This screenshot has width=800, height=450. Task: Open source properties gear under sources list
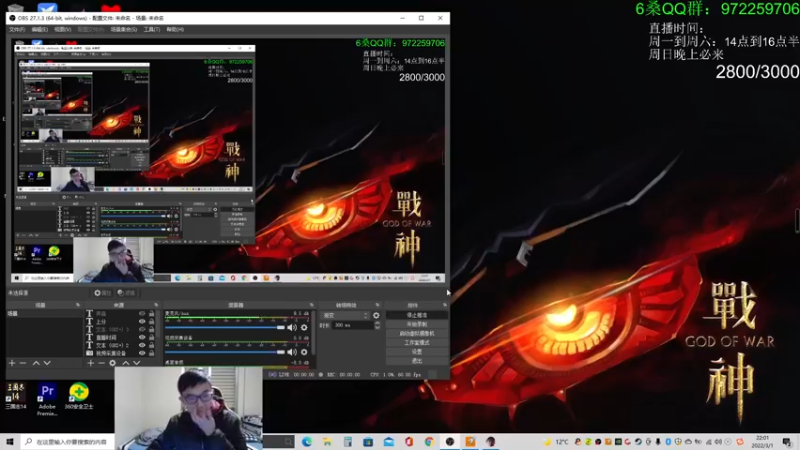click(112, 363)
